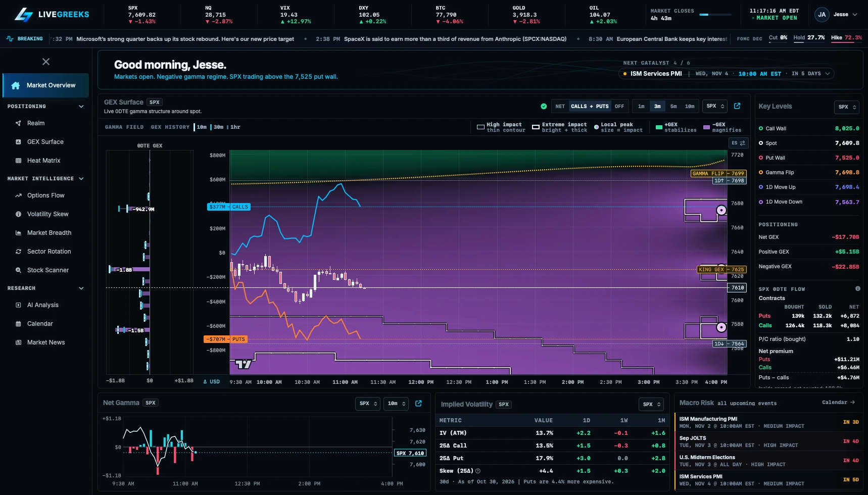868x495 pixels.
Task: Collapse the Positioning sidebar section
Action: (x=45, y=107)
